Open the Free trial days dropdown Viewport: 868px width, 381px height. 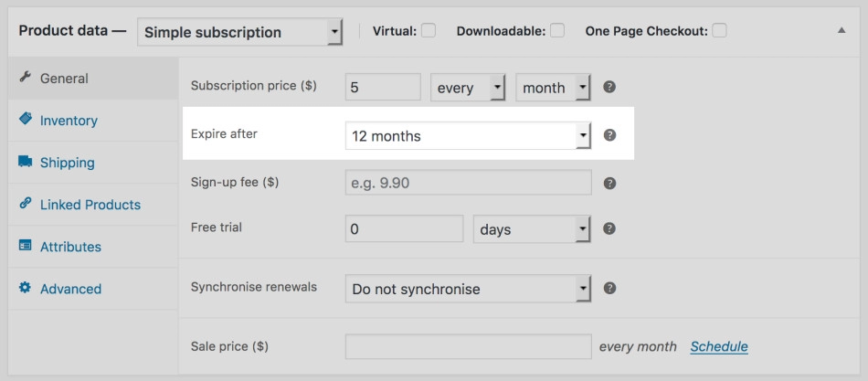click(533, 228)
